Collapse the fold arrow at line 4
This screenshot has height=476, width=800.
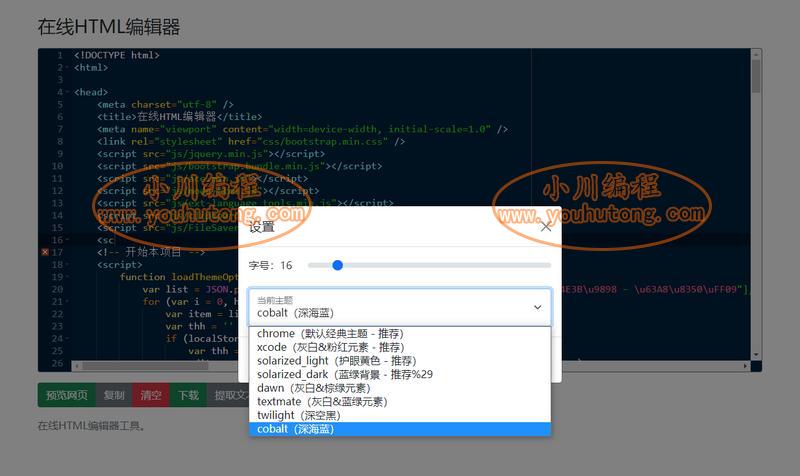tap(67, 92)
